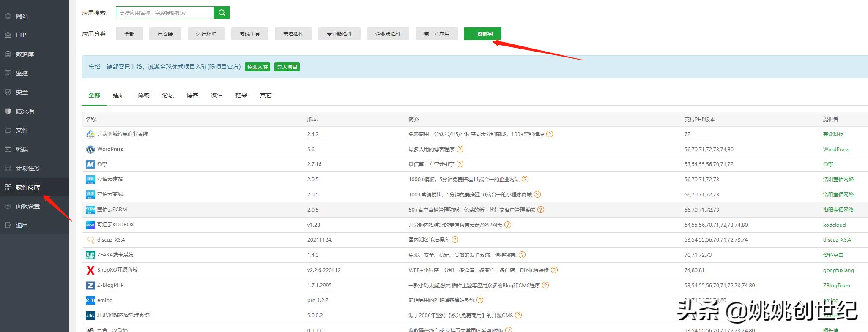Switch to the 微信 tab

217,95
